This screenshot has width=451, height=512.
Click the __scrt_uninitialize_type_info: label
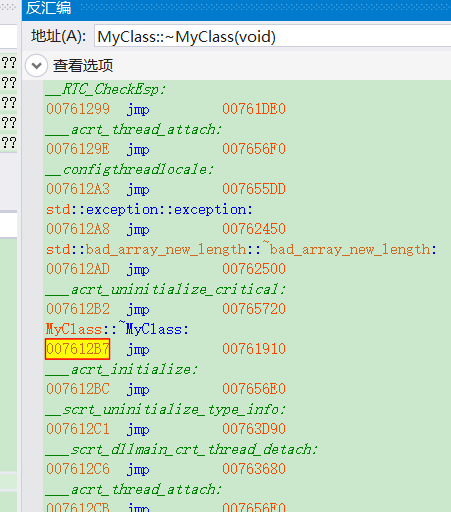pyautogui.click(x=165, y=409)
